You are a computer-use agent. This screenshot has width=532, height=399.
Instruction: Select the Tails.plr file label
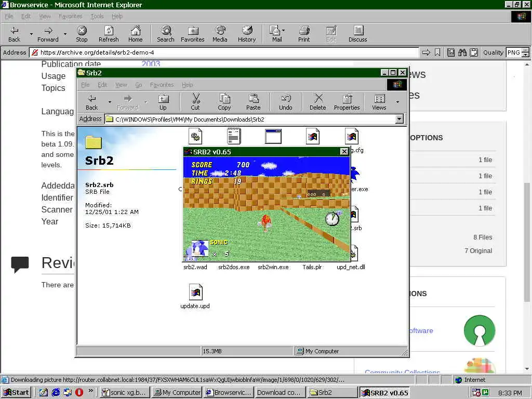[x=312, y=267]
